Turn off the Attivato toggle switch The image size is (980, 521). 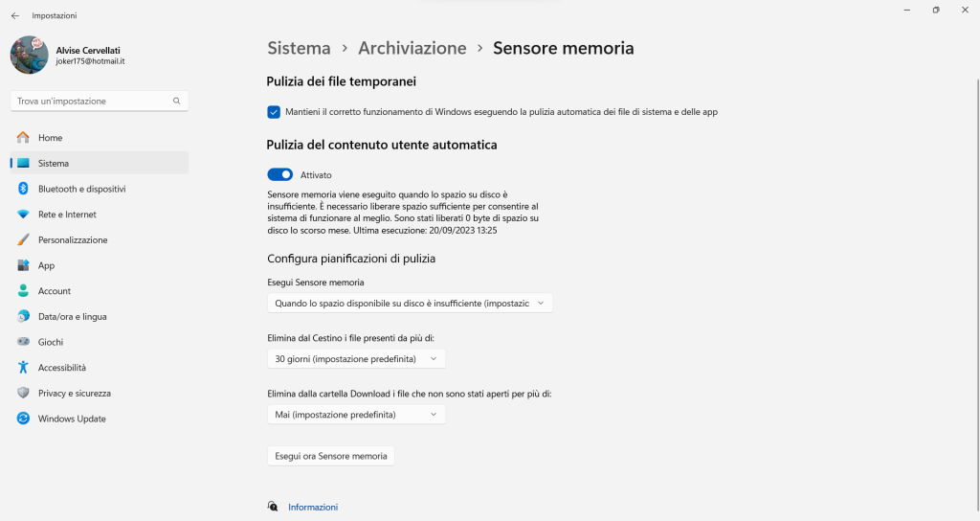tap(280, 175)
